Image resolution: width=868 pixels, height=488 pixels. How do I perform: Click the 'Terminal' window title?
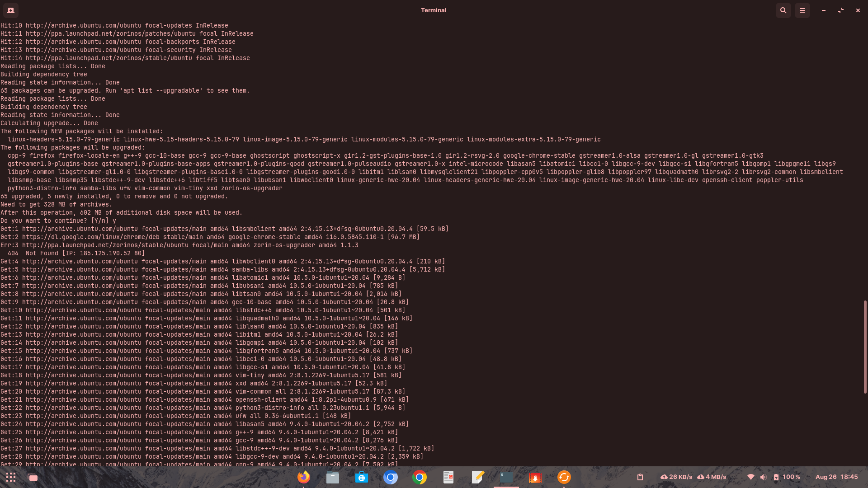coord(434,10)
